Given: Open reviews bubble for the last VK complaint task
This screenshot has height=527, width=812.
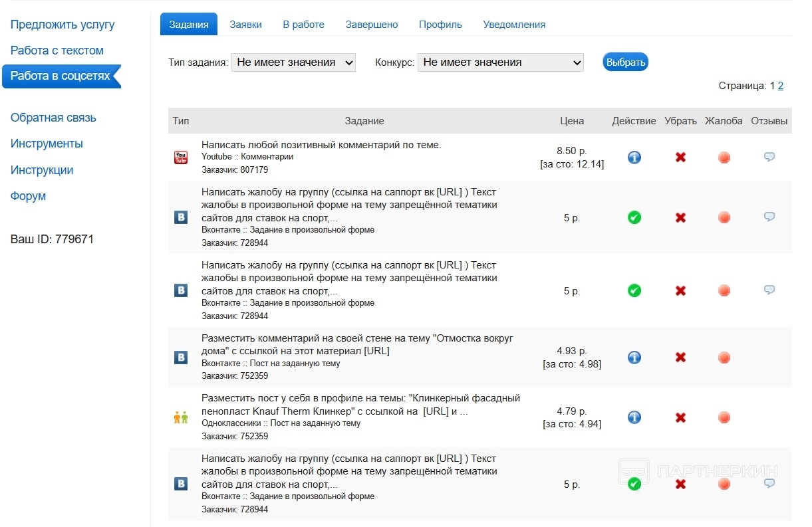Looking at the screenshot, I should 769,483.
